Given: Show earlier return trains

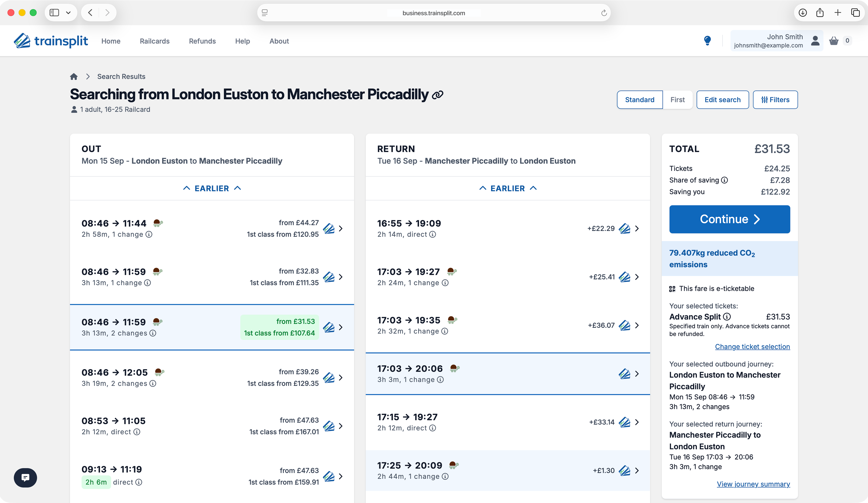Looking at the screenshot, I should tap(508, 189).
